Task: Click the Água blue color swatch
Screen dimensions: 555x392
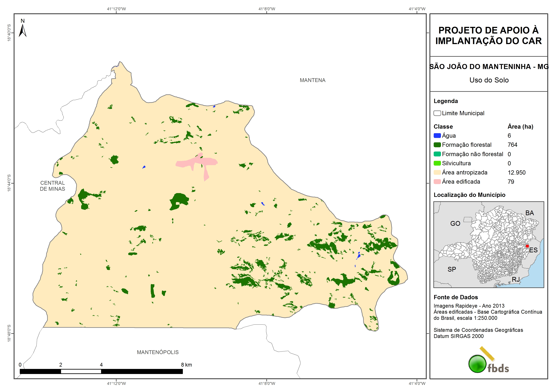Action: pyautogui.click(x=437, y=136)
